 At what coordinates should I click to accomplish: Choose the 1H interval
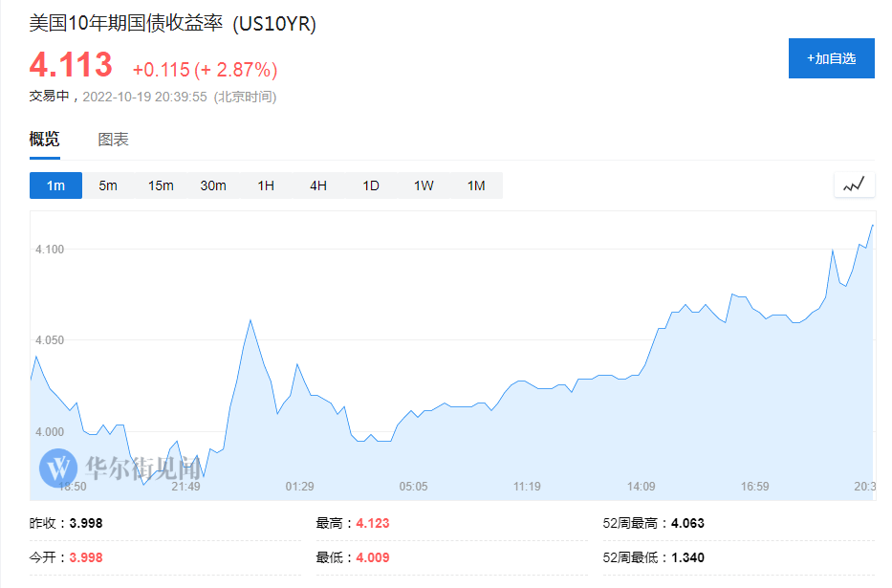(266, 185)
